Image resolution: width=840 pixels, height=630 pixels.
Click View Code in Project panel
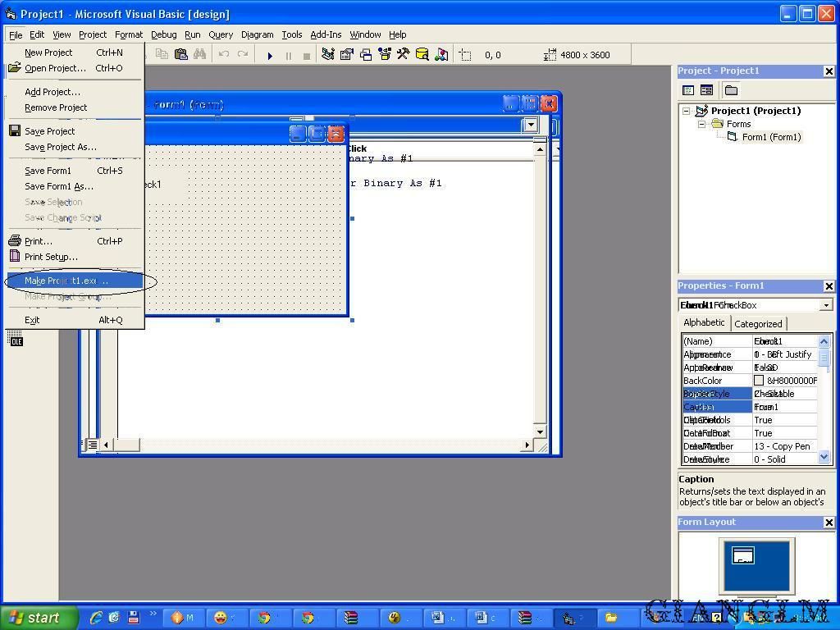(x=688, y=90)
